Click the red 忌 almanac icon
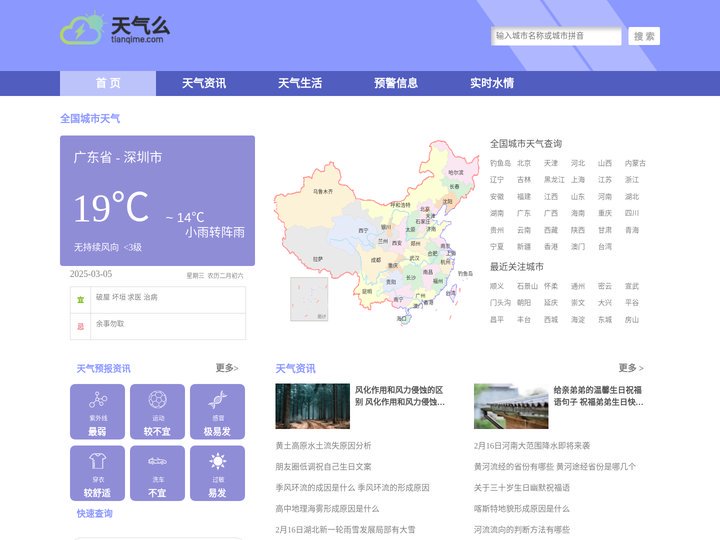The width and height of the screenshot is (720, 540). 81,326
